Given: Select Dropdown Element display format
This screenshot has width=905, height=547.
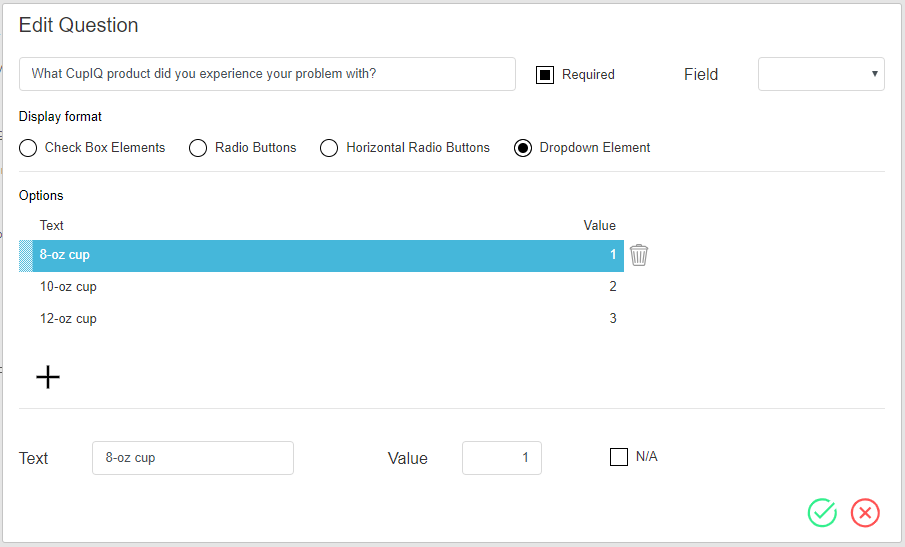Looking at the screenshot, I should pos(523,148).
